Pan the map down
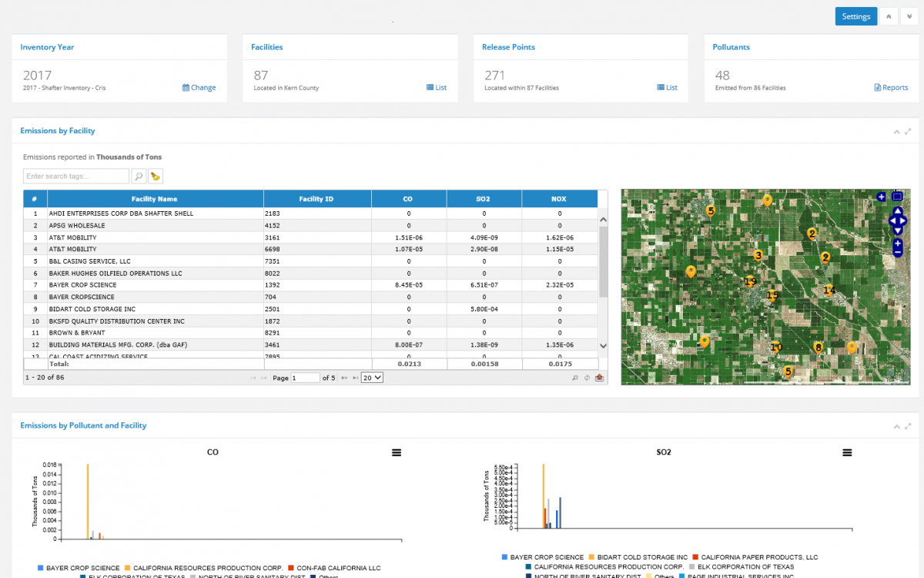This screenshot has width=924, height=578. pyautogui.click(x=897, y=230)
